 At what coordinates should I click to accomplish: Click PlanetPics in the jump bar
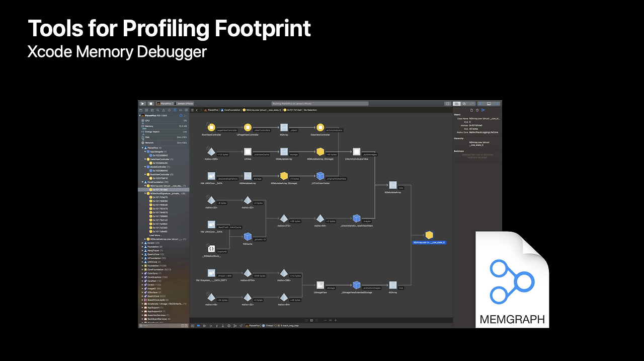click(x=212, y=110)
